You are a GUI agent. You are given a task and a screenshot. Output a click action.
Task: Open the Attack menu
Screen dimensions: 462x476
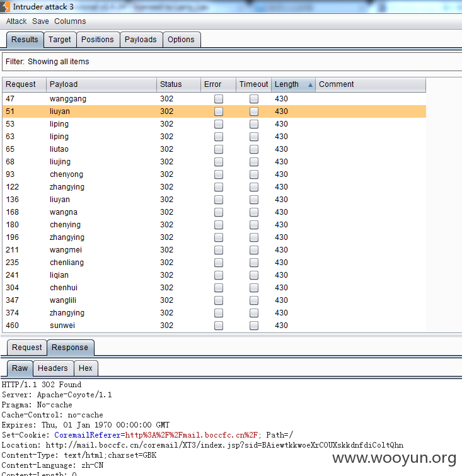[x=16, y=21]
